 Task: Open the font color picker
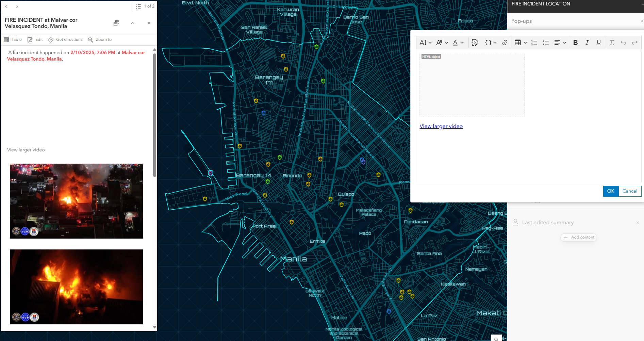[457, 43]
